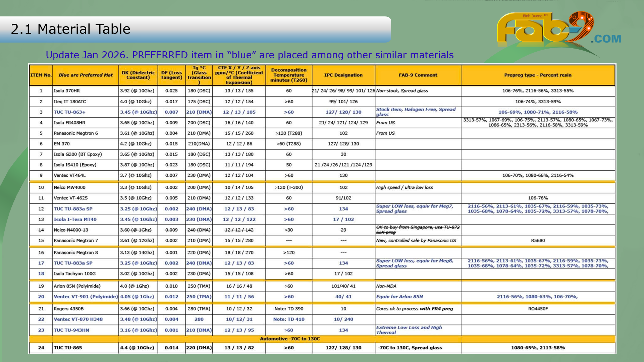Screen dimensions: 644x362
Task: Click the Isola 370HR material name
Action: 67,91
